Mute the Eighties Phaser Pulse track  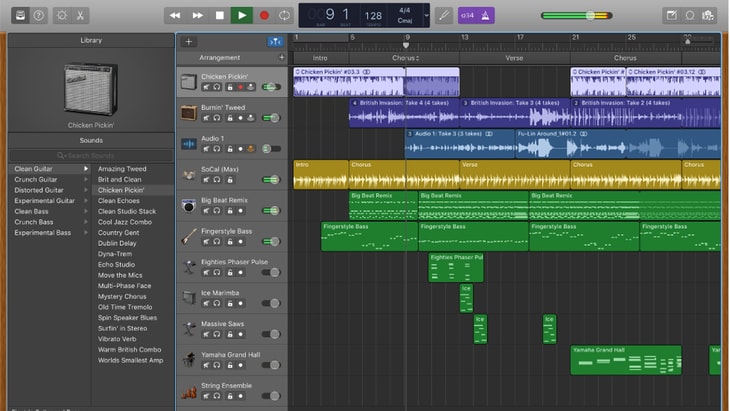206,272
